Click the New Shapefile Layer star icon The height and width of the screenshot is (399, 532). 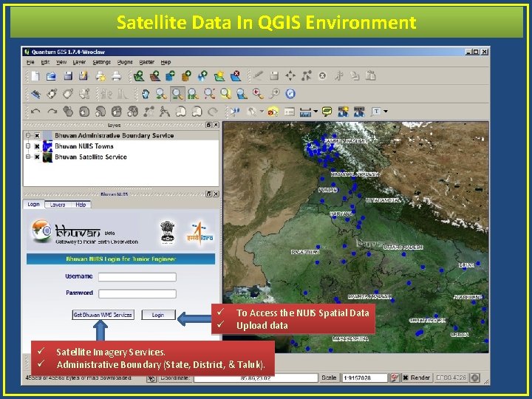219,76
